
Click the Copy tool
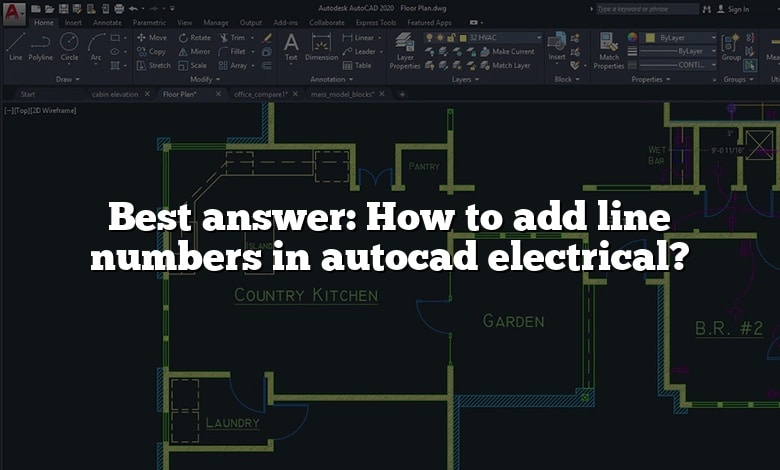151,51
